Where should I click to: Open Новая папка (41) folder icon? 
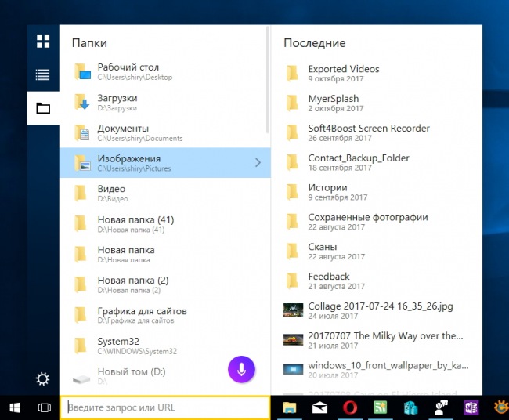click(x=80, y=224)
